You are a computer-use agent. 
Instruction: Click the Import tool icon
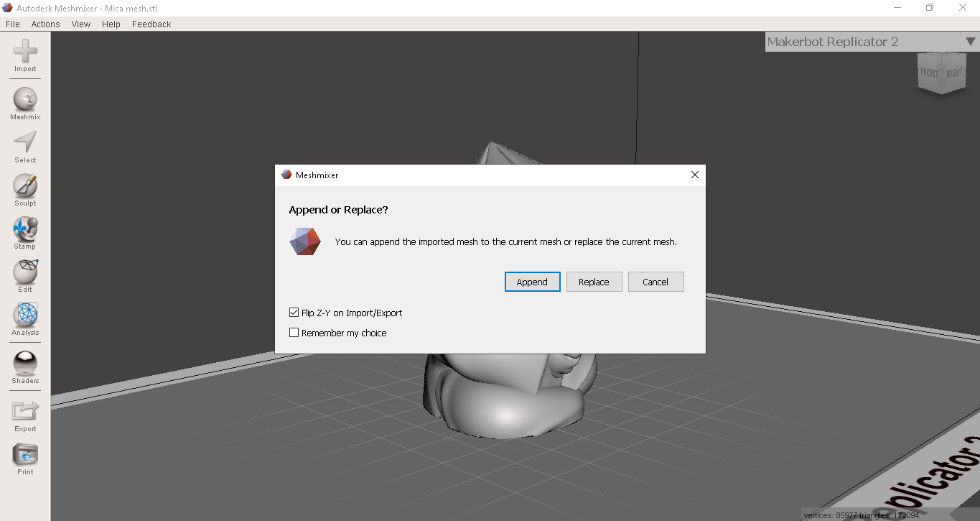tap(25, 52)
